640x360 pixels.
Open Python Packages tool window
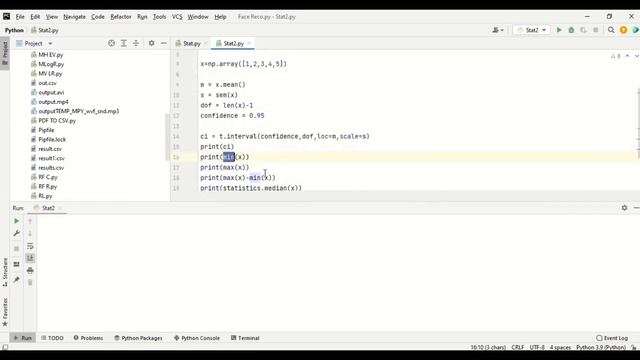click(x=138, y=338)
